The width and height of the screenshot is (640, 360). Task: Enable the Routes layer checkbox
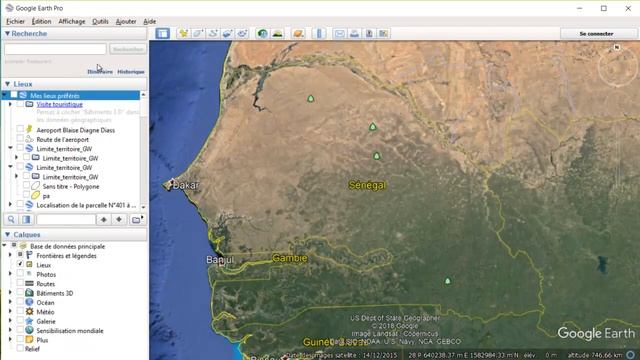pyautogui.click(x=20, y=283)
